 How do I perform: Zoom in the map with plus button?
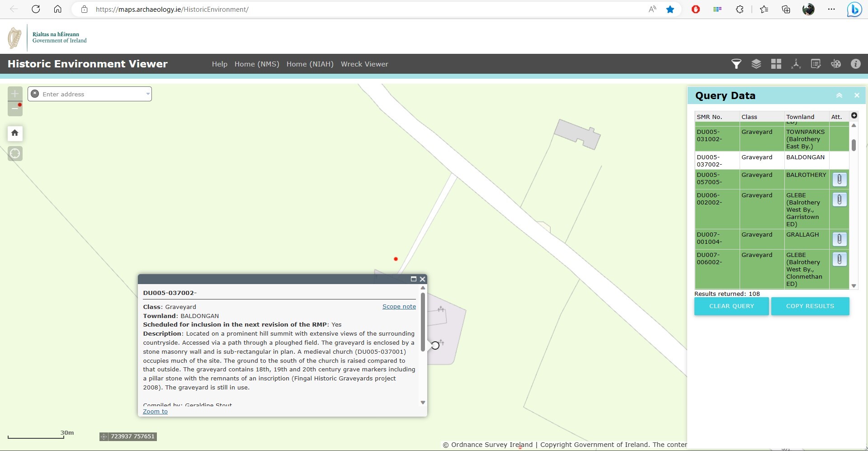(15, 94)
